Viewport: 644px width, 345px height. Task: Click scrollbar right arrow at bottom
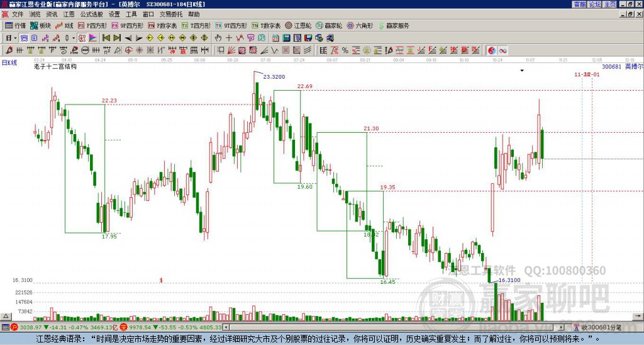(x=561, y=327)
